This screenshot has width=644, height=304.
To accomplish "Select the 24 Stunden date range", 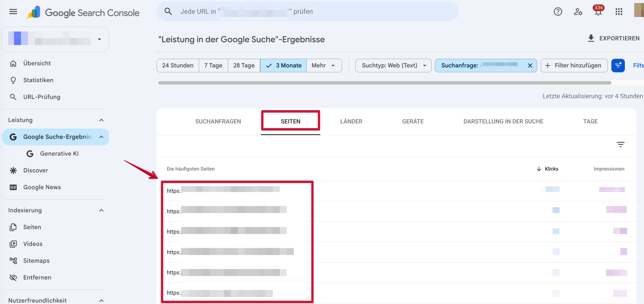I will tap(178, 65).
